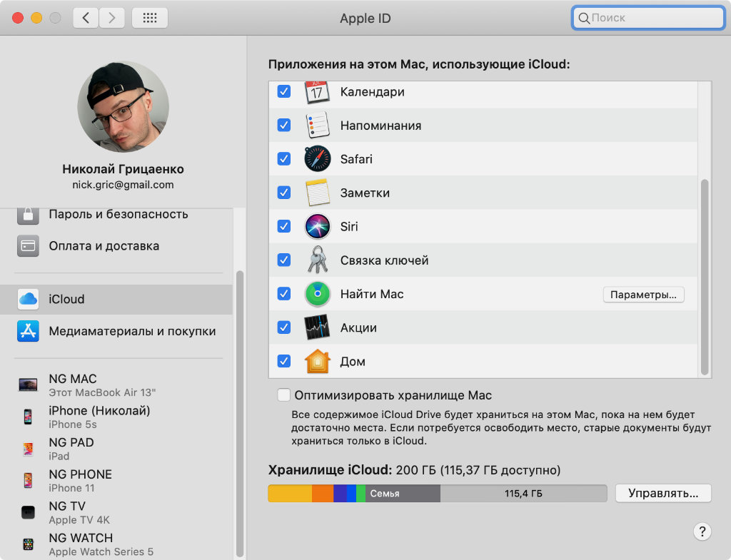Click the Stocks chart icon
Screen dimensions: 731x560
[x=318, y=327]
